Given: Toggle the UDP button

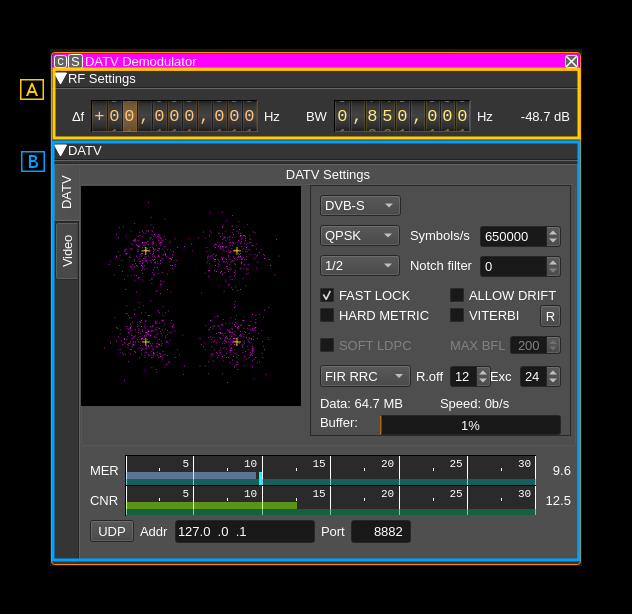Looking at the screenshot, I should pos(112,531).
